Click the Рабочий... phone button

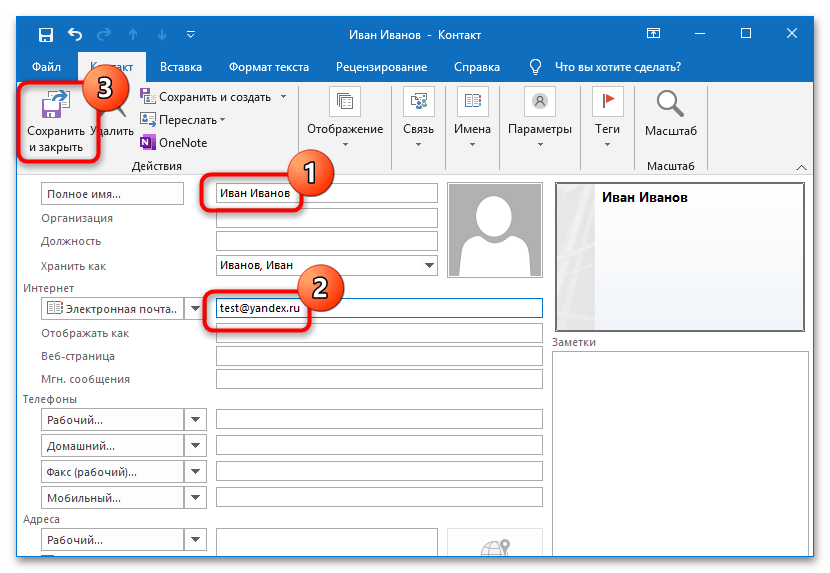112,419
